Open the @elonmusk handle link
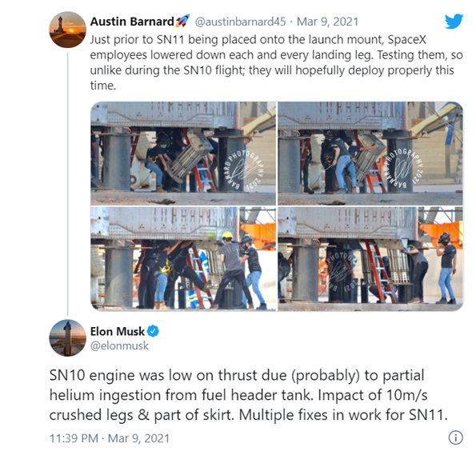476x471 pixels. [119, 345]
